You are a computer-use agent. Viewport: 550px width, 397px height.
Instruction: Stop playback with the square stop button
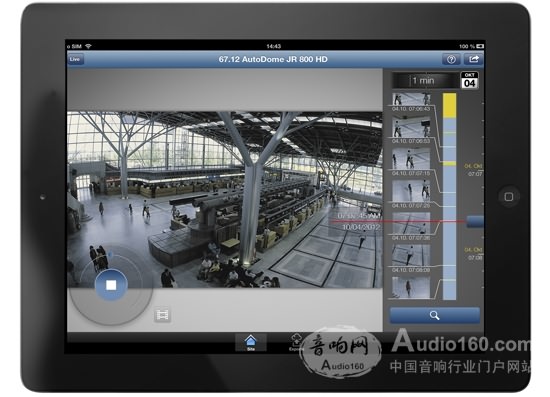point(111,285)
